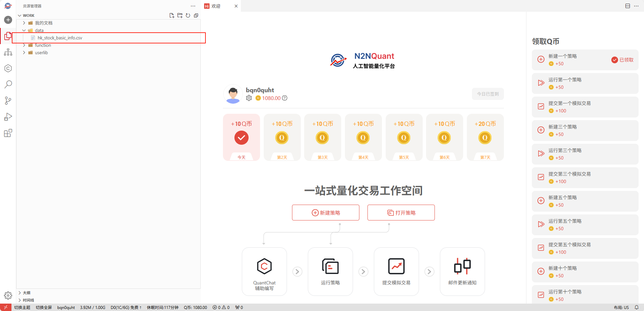Click the D0(1C/6G) 免费 resource status item
This screenshot has height=311, width=644.
pyautogui.click(x=126, y=307)
